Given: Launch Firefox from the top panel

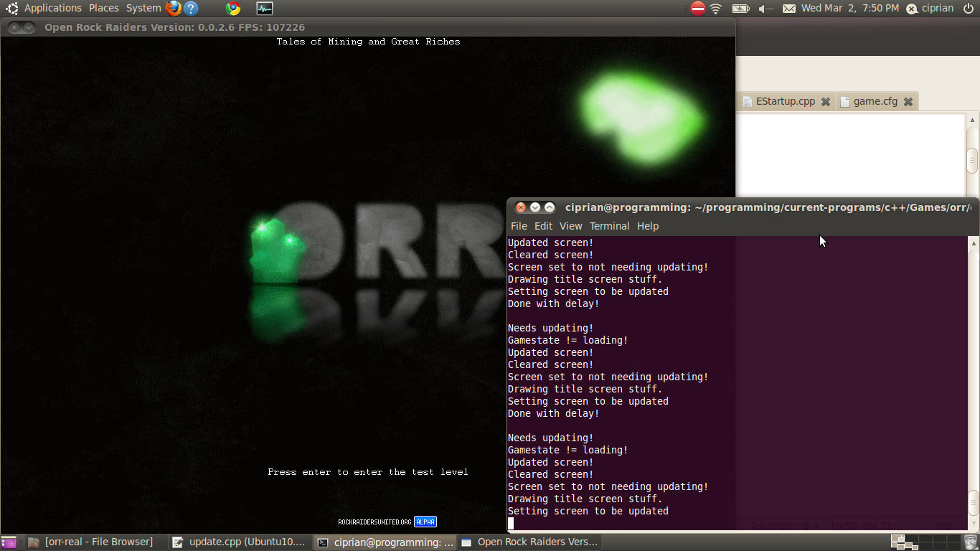Looking at the screenshot, I should coord(174,9).
